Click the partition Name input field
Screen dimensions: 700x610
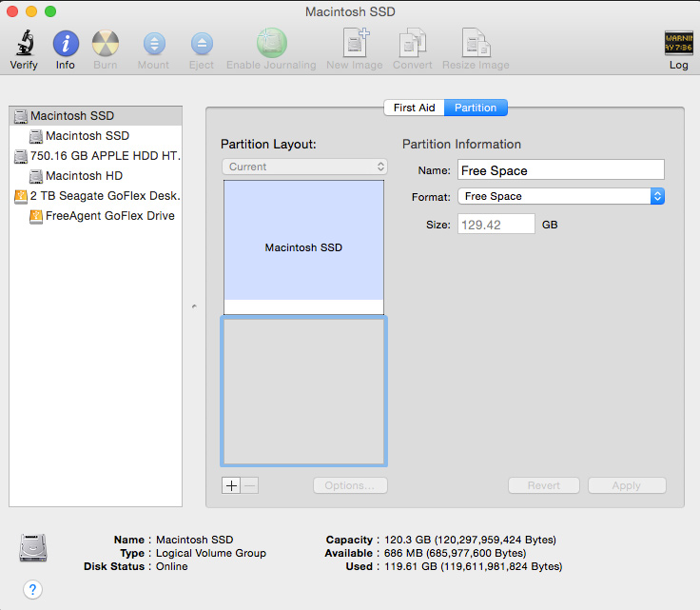(561, 169)
